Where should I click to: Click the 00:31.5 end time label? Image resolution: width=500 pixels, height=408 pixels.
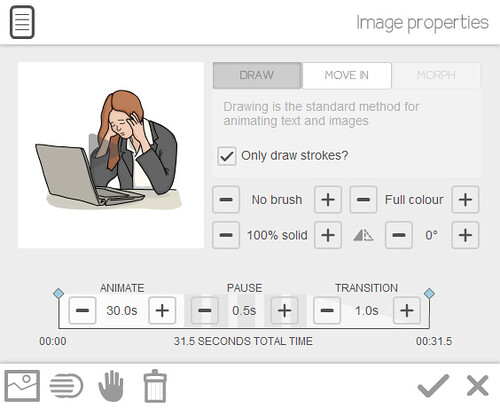(x=434, y=341)
